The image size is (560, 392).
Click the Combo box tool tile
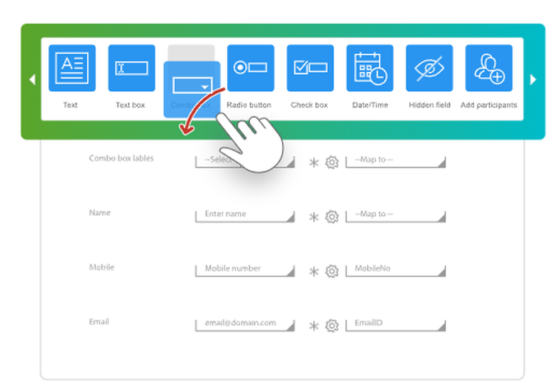tap(192, 89)
